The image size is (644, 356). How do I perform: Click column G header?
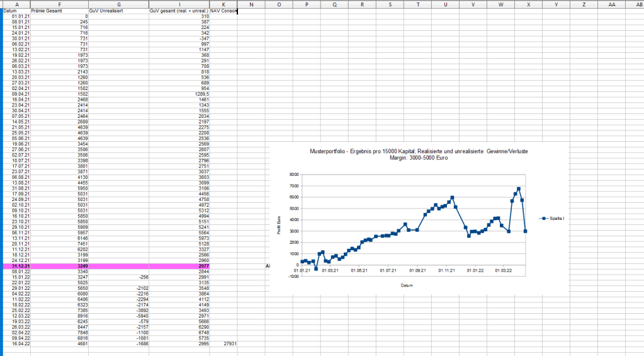coord(118,4)
